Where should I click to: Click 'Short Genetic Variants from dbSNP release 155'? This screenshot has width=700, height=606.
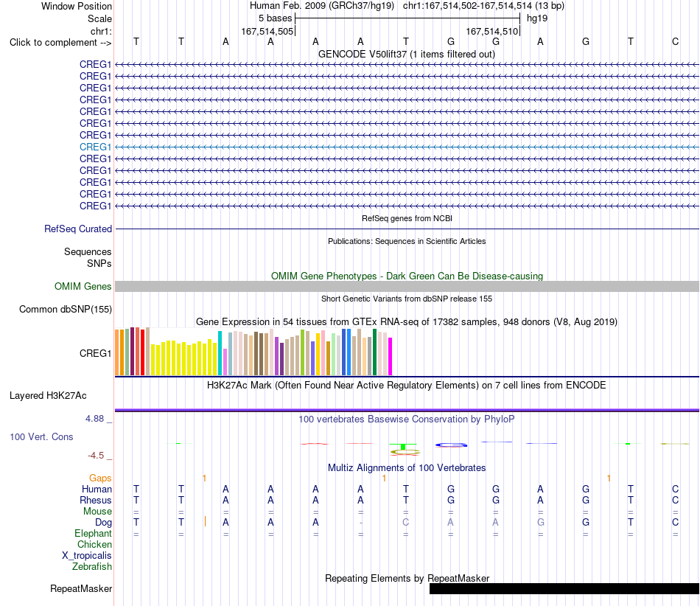(x=407, y=299)
